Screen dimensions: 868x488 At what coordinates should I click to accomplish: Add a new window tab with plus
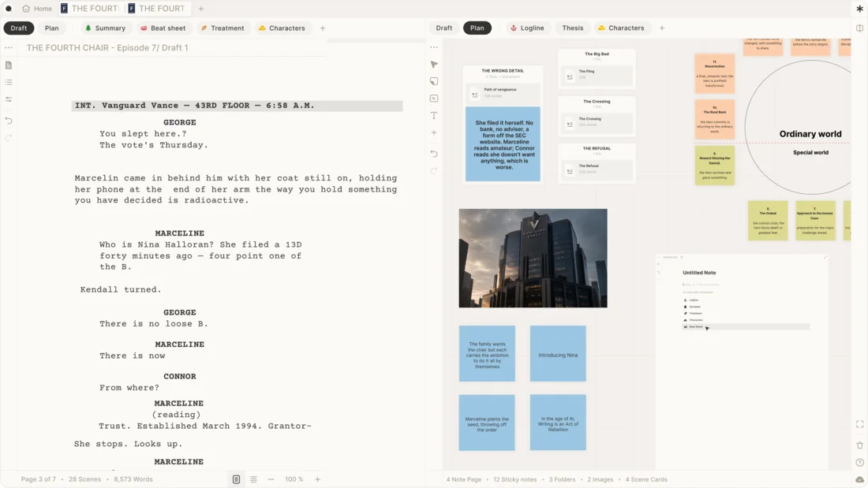(201, 9)
